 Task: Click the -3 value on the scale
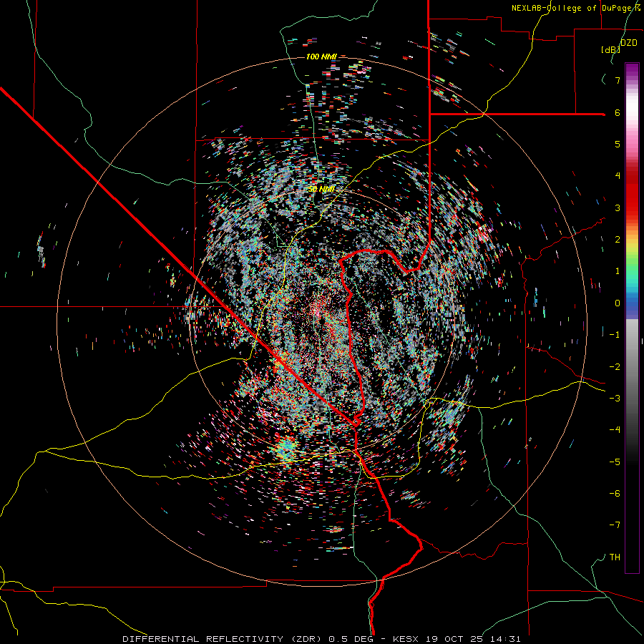point(615,399)
